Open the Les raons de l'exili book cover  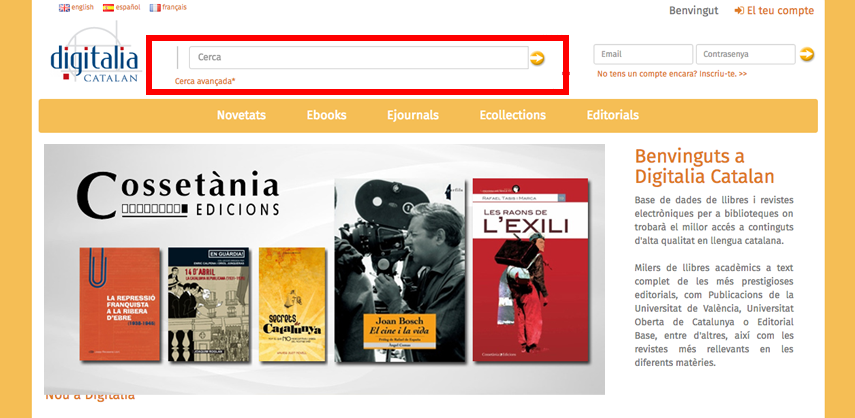point(531,270)
